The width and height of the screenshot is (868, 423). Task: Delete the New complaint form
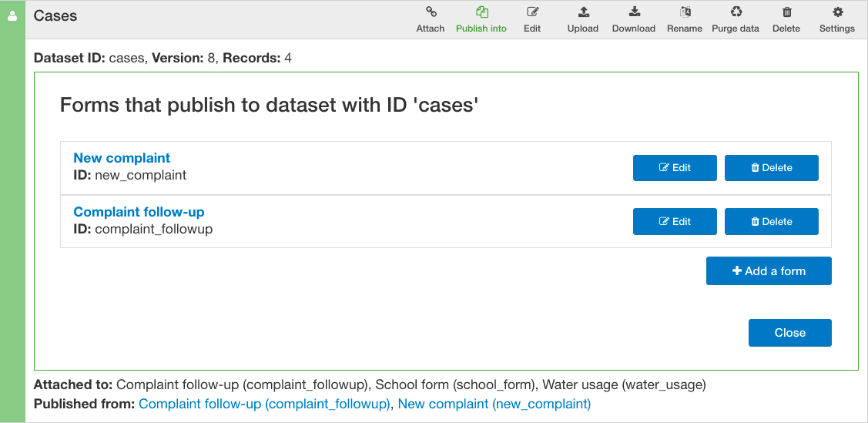[x=771, y=168]
